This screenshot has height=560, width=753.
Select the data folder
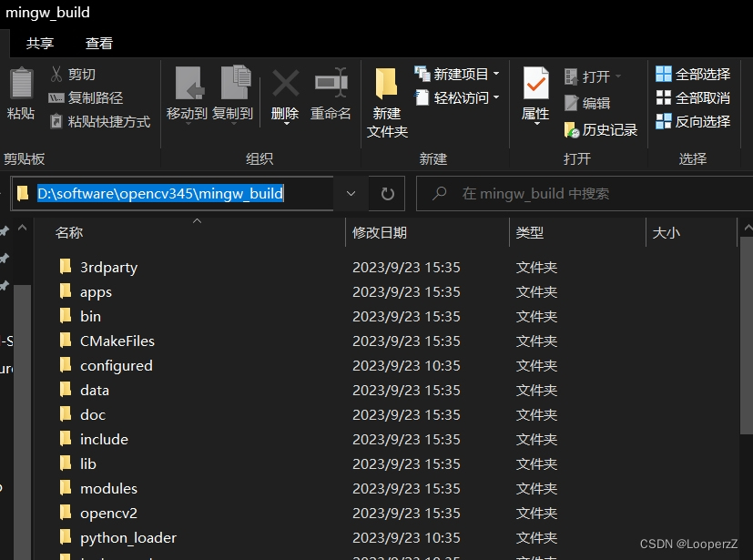(94, 391)
